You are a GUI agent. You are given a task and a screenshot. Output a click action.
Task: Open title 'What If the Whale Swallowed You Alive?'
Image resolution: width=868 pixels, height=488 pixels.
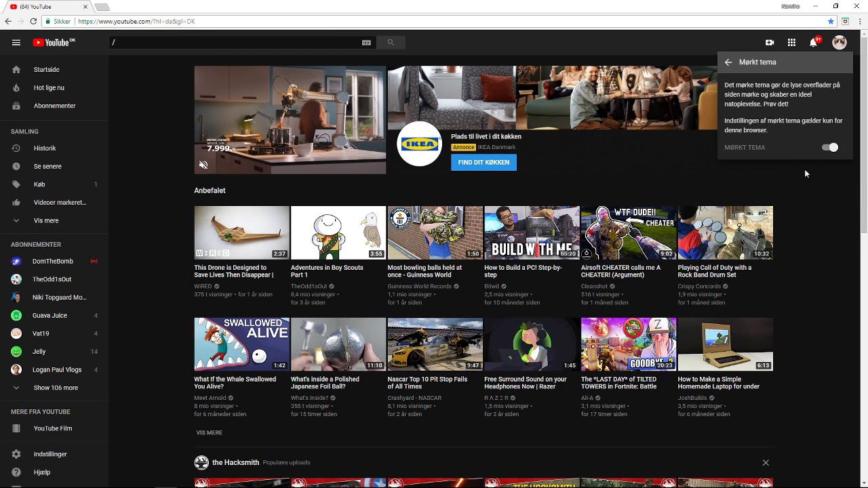click(235, 383)
